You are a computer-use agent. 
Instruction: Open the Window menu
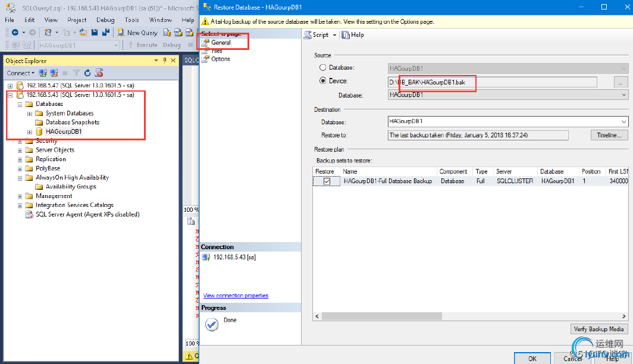click(160, 20)
